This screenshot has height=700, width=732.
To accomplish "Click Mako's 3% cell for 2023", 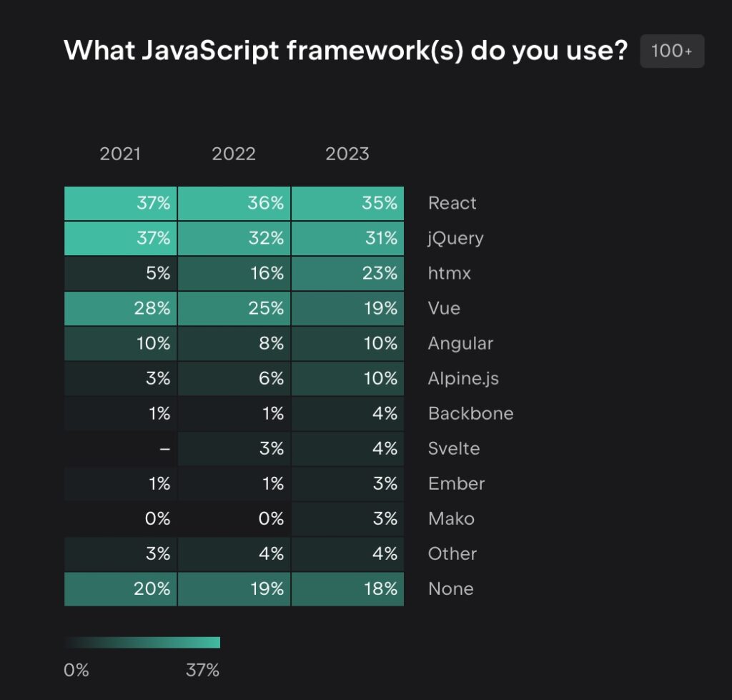I will click(x=347, y=518).
